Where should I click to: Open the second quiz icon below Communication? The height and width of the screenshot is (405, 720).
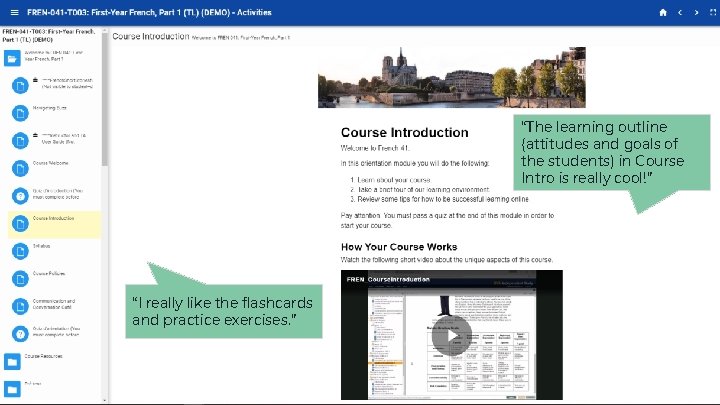[x=20, y=334]
